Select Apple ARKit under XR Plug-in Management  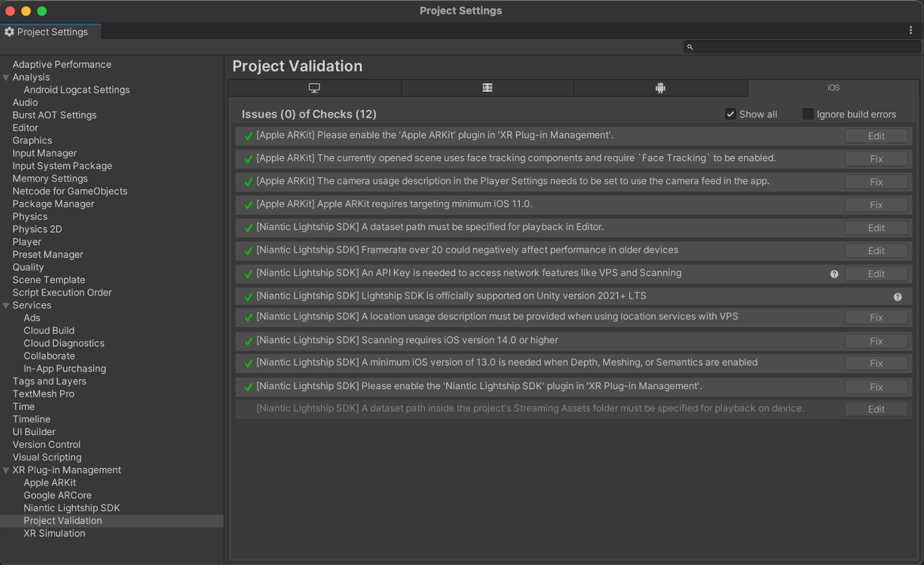tap(49, 483)
